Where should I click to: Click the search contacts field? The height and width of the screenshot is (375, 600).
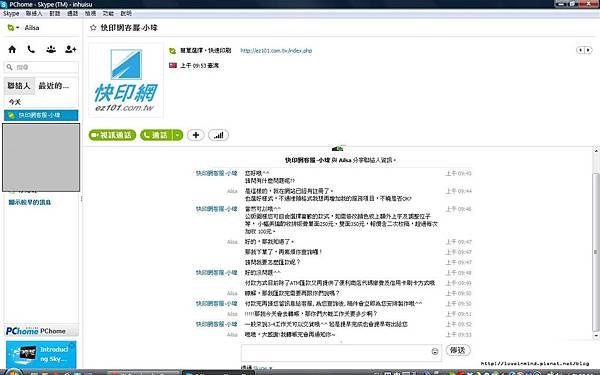41,67
